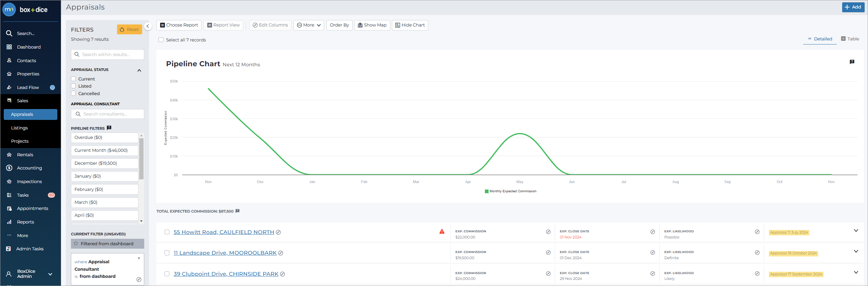
Task: Click the Pipeline Chart help icon
Action: click(x=852, y=62)
